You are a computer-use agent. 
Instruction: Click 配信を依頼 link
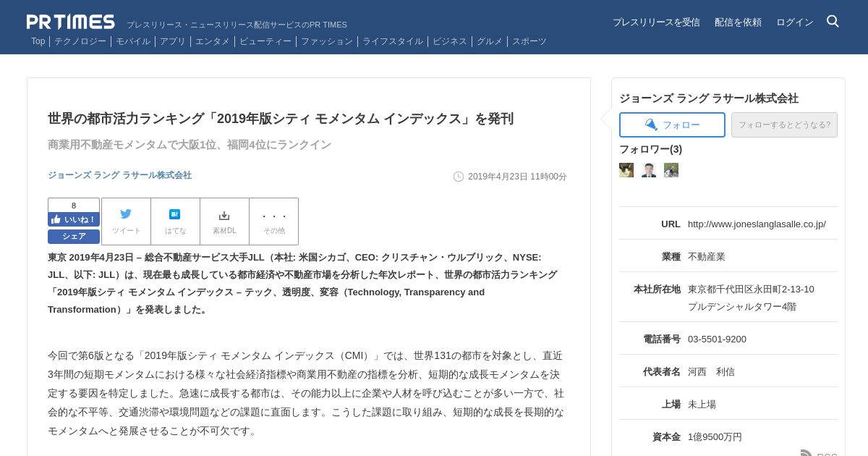(x=738, y=22)
